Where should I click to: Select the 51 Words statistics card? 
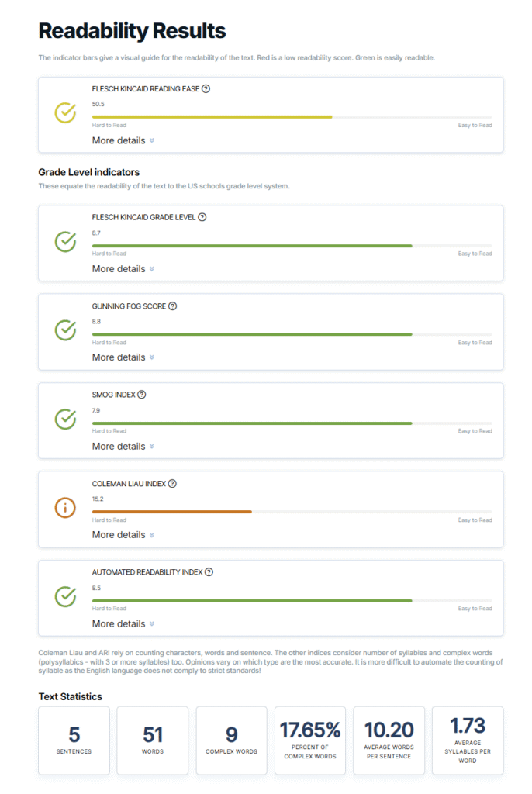pyautogui.click(x=152, y=740)
